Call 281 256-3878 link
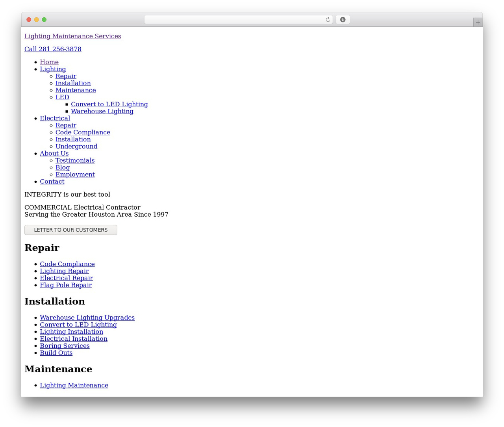Viewport: 504px width, 427px height. [x=53, y=49]
